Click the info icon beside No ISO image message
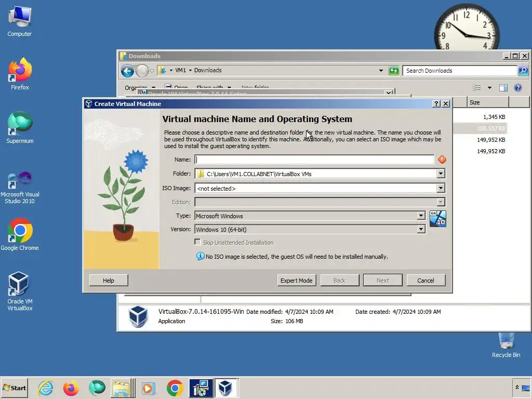Screen dimensions: 532x399 tap(200, 256)
